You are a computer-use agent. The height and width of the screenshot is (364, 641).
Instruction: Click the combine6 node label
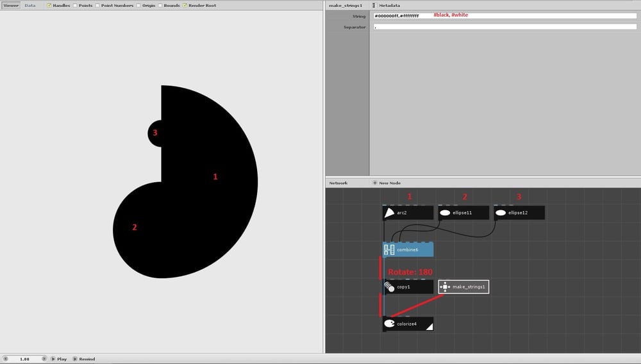[x=407, y=250]
